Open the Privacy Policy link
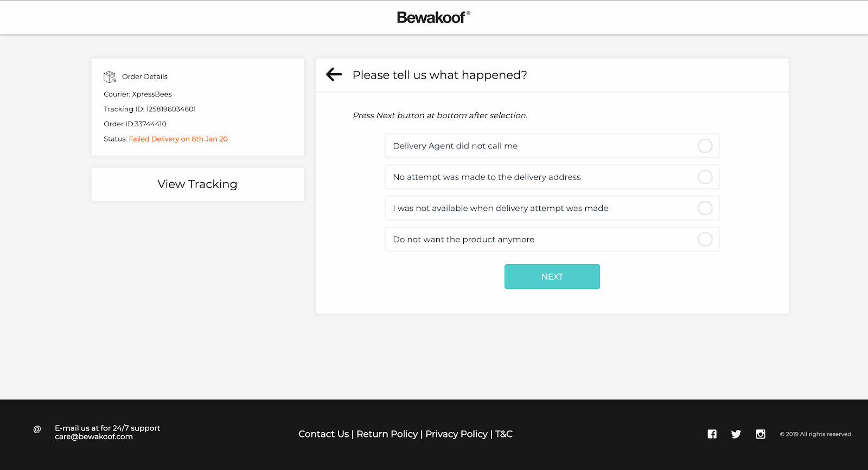This screenshot has width=868, height=470. pyautogui.click(x=457, y=434)
